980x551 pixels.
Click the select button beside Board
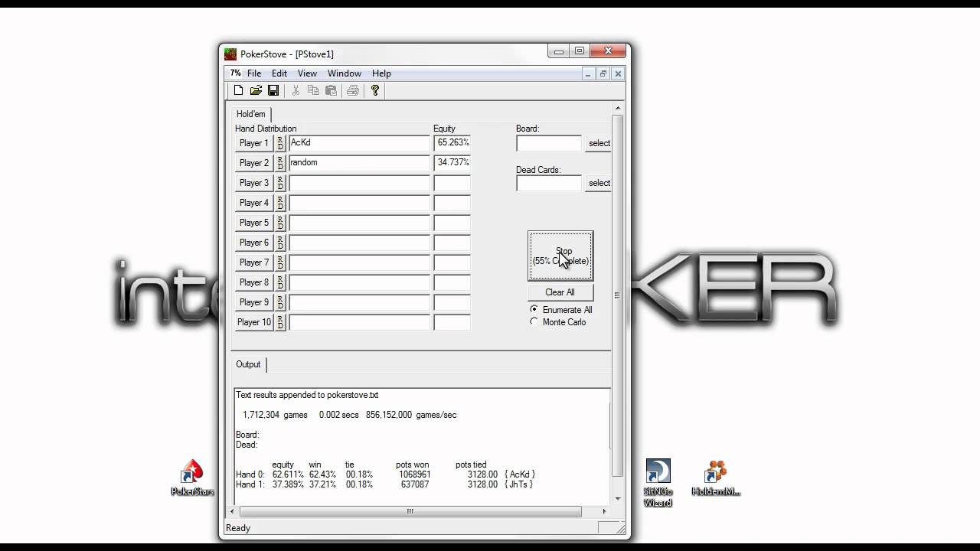(x=599, y=143)
